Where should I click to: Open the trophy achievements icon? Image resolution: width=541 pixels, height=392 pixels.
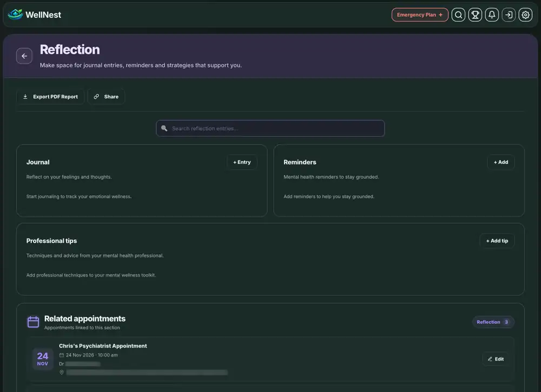tap(475, 15)
